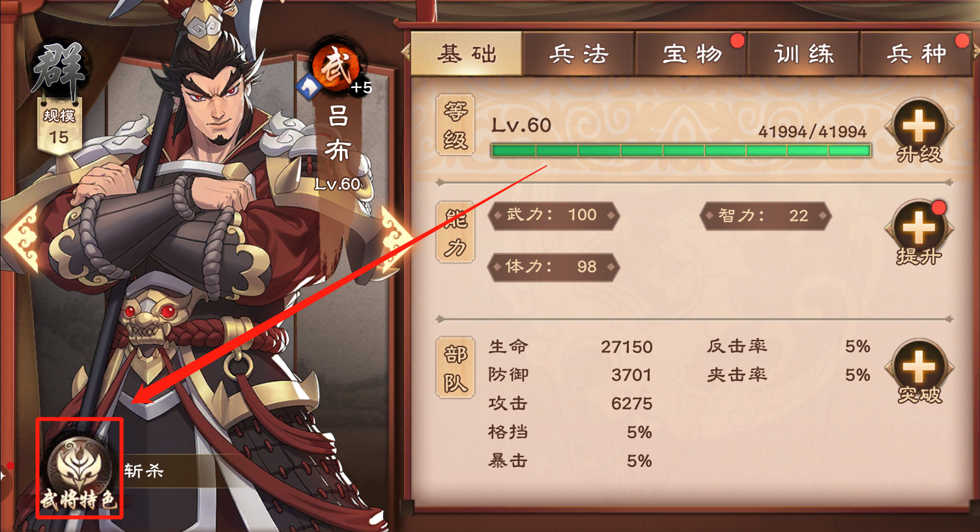The image size is (980, 532).
Task: Tap the 升级 plus icon
Action: [x=919, y=126]
